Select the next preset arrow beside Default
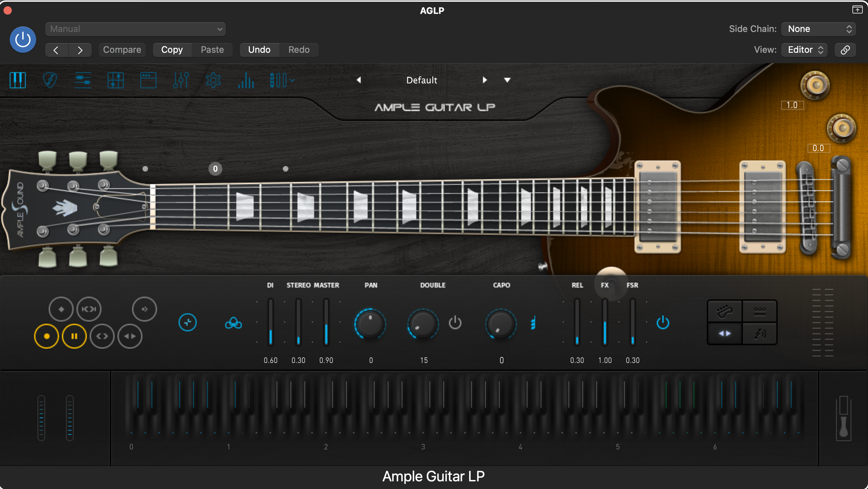 (x=485, y=80)
